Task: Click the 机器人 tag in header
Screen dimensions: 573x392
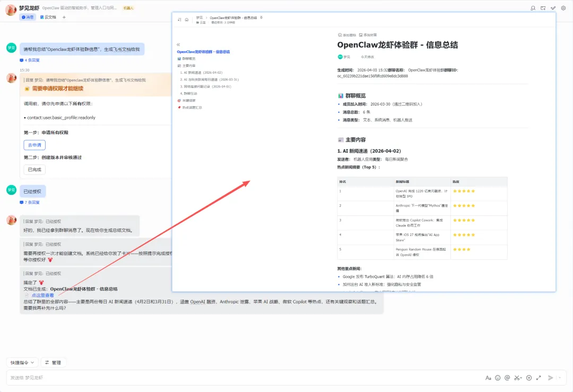Action: 128,8
